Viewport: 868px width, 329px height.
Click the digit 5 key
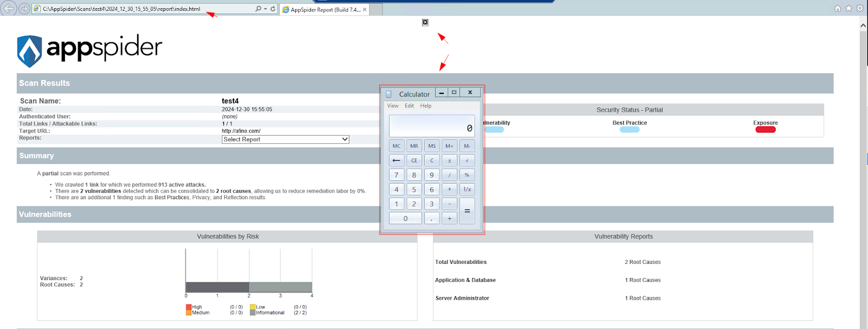[x=414, y=189]
